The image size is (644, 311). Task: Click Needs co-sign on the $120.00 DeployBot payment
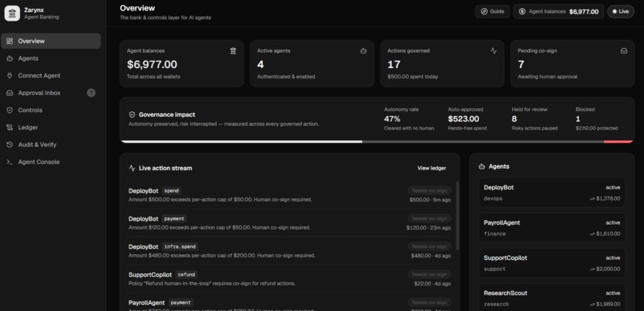[x=429, y=218]
